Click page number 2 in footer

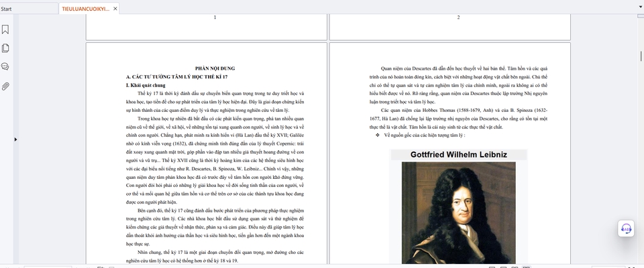click(458, 17)
